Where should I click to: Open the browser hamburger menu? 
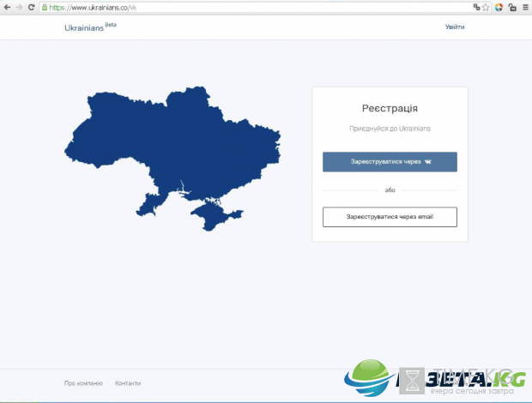click(525, 7)
